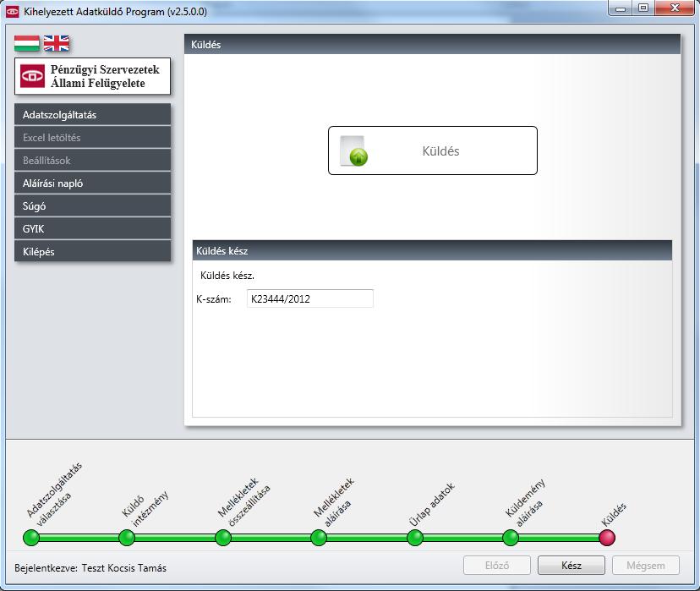Click the 'Pénzügyi Szervezetek Állami Felügyelete' title text
The image size is (700, 591).
point(105,76)
